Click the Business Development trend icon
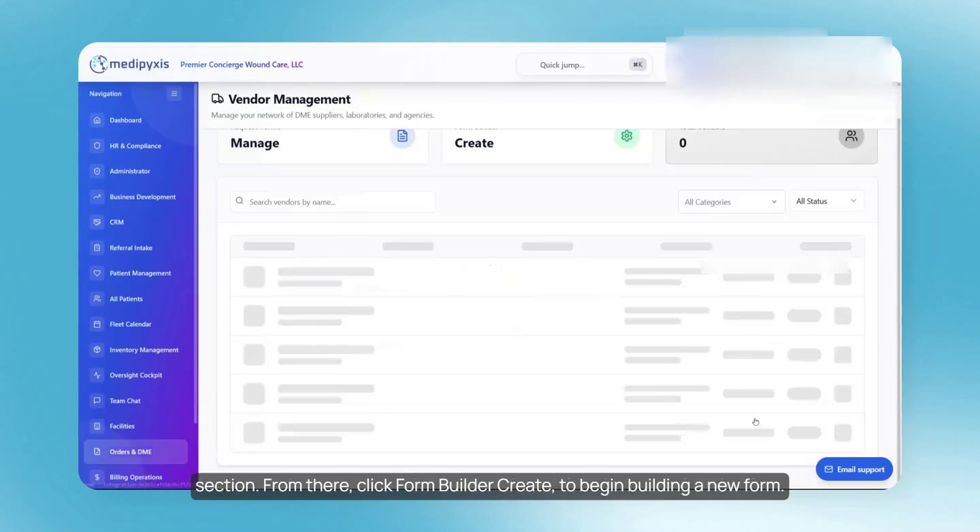 [97, 197]
